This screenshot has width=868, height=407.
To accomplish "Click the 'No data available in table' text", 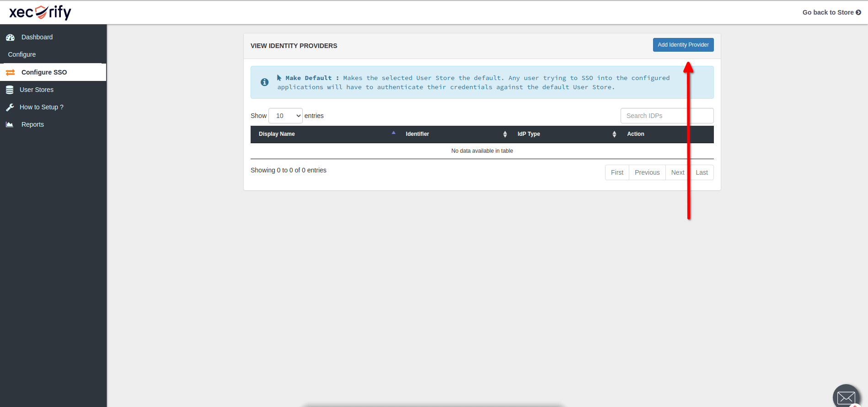I will pyautogui.click(x=482, y=151).
